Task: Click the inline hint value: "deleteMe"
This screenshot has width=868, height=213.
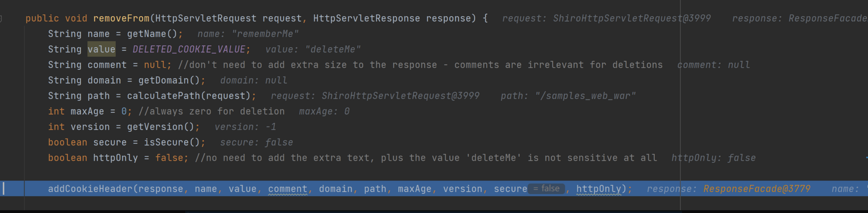Action: (313, 49)
